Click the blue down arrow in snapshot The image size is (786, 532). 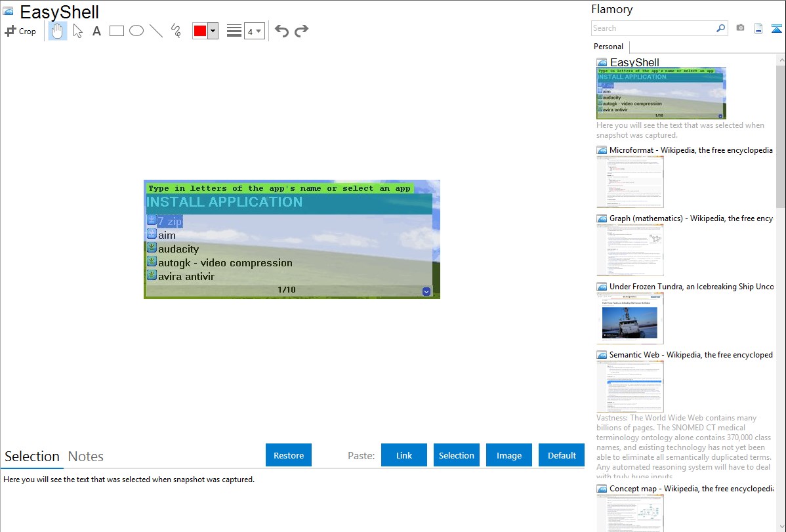pyautogui.click(x=426, y=291)
